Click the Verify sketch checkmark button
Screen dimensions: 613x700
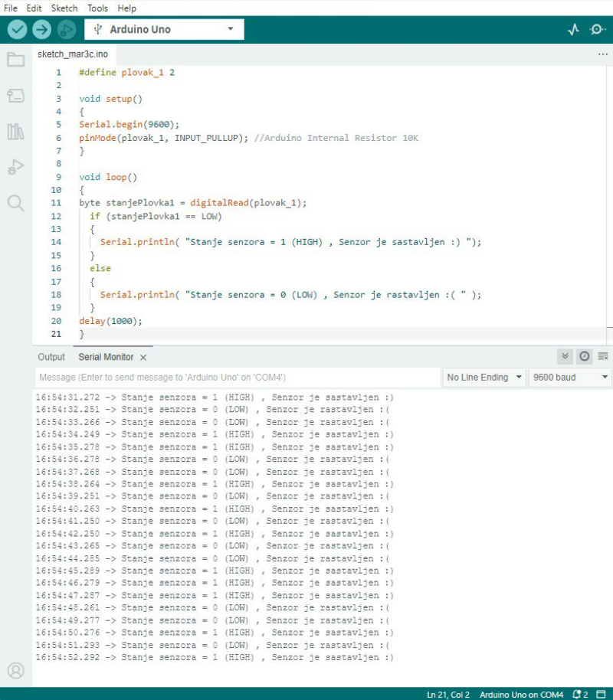pos(17,30)
